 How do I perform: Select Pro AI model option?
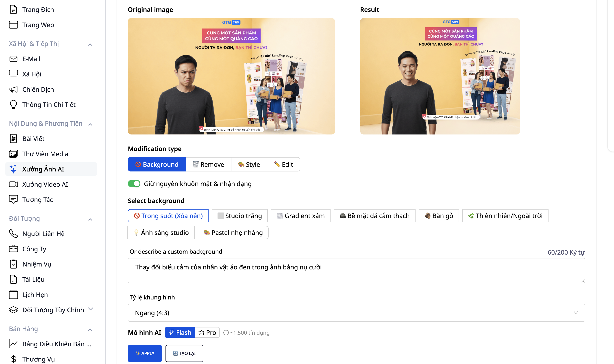[x=207, y=332]
